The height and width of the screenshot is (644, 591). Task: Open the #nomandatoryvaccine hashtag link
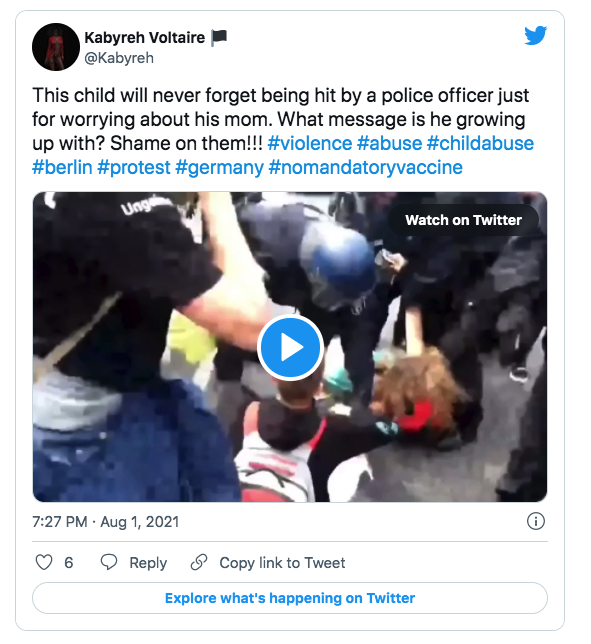(366, 168)
